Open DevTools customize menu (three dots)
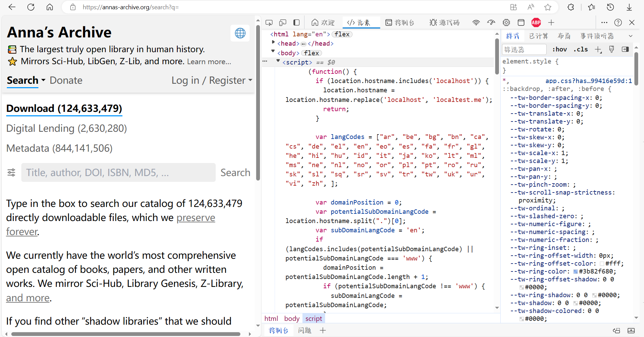Viewport: 644px width, 337px height. (605, 23)
